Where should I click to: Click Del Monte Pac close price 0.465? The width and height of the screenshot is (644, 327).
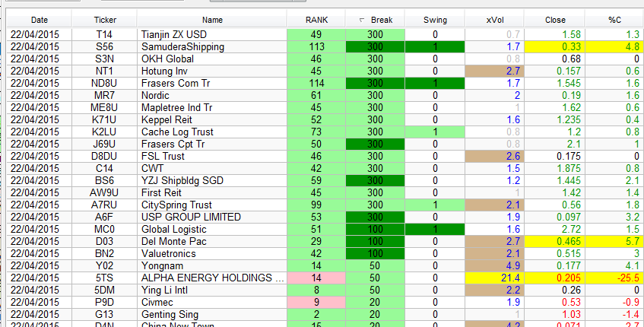tap(554, 242)
